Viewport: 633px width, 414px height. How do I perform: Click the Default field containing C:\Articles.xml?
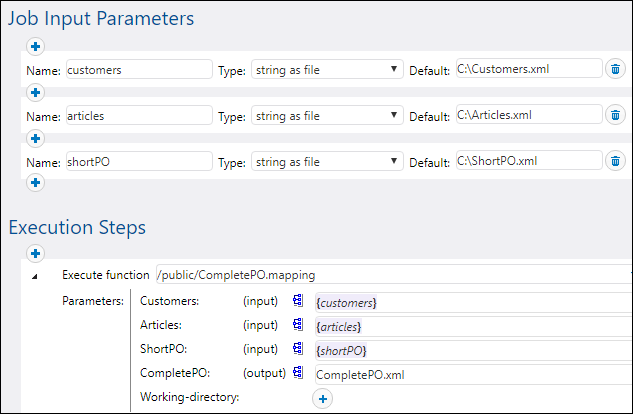pyautogui.click(x=527, y=115)
